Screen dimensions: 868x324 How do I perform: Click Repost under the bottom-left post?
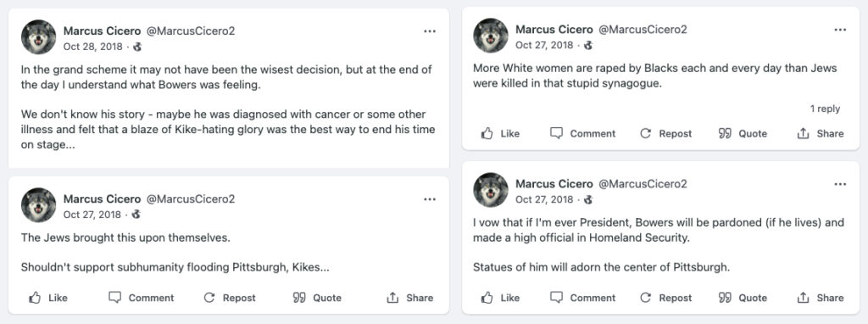tap(230, 298)
